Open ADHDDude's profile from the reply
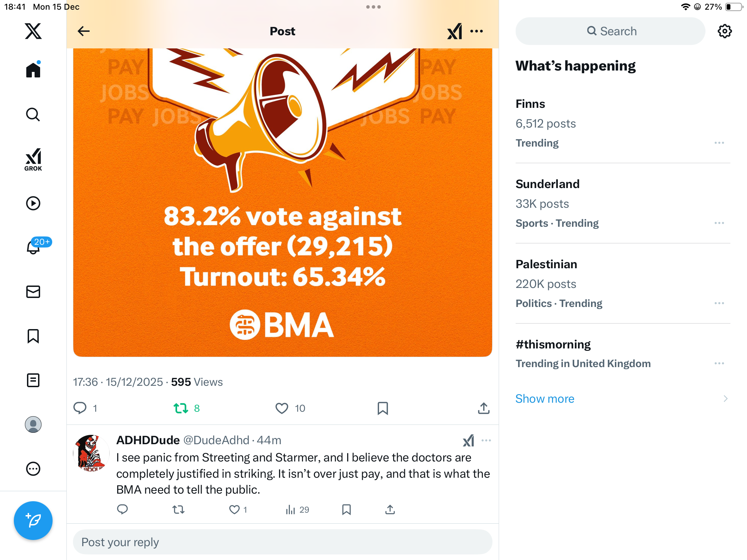The width and height of the screenshot is (747, 560). pos(91,453)
